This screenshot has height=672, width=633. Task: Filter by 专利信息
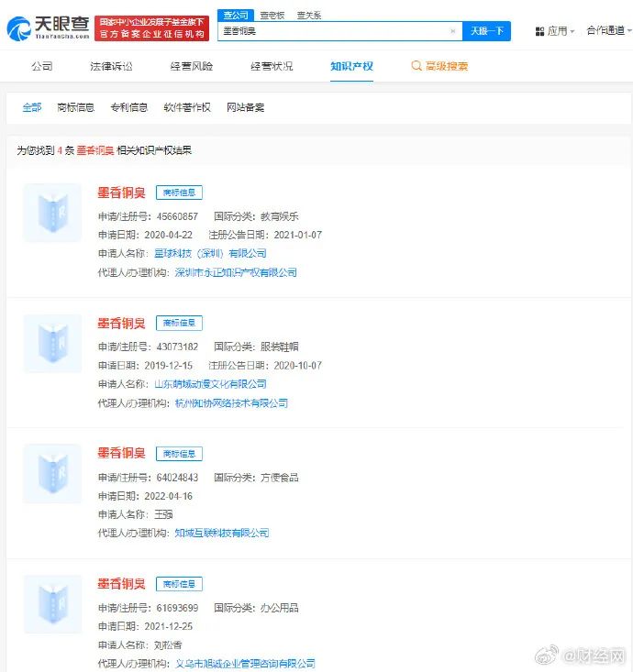coord(129,107)
